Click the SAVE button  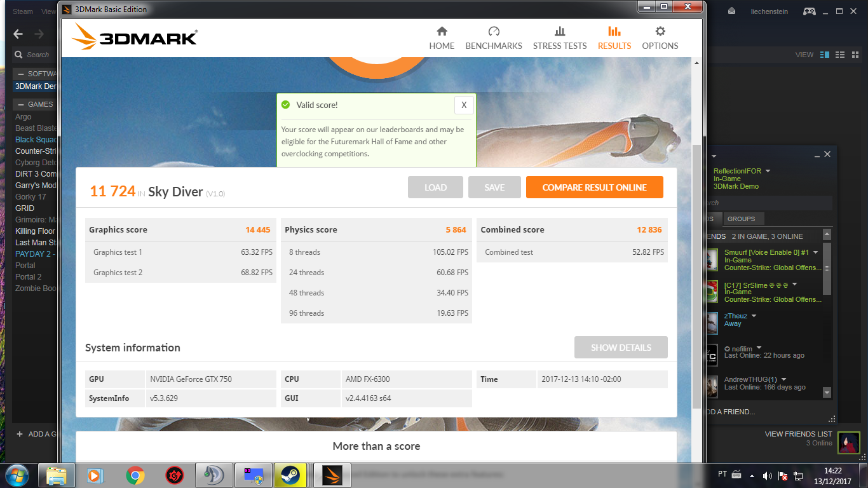494,187
